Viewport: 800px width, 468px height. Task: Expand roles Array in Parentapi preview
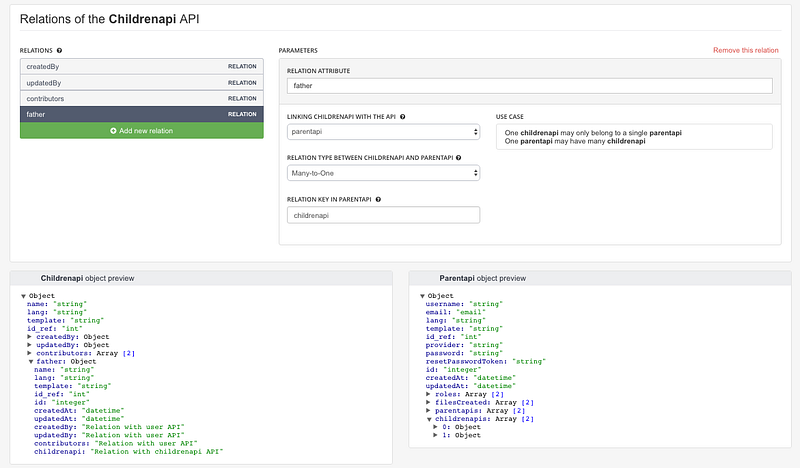(429, 394)
